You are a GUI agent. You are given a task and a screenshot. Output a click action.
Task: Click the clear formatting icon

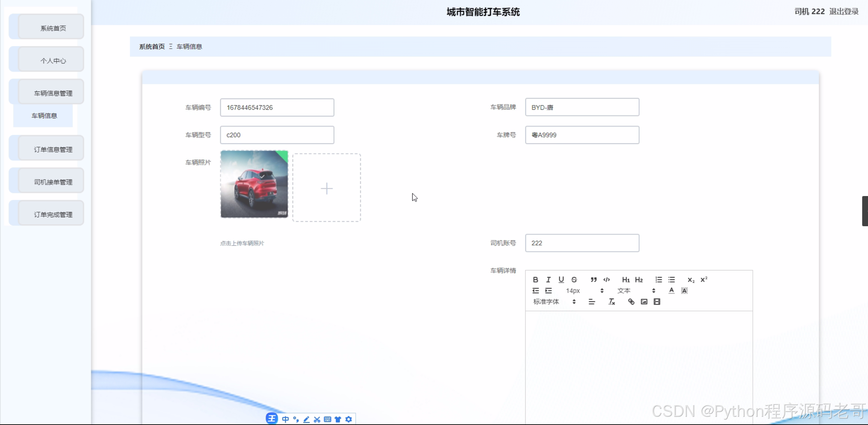click(x=612, y=302)
